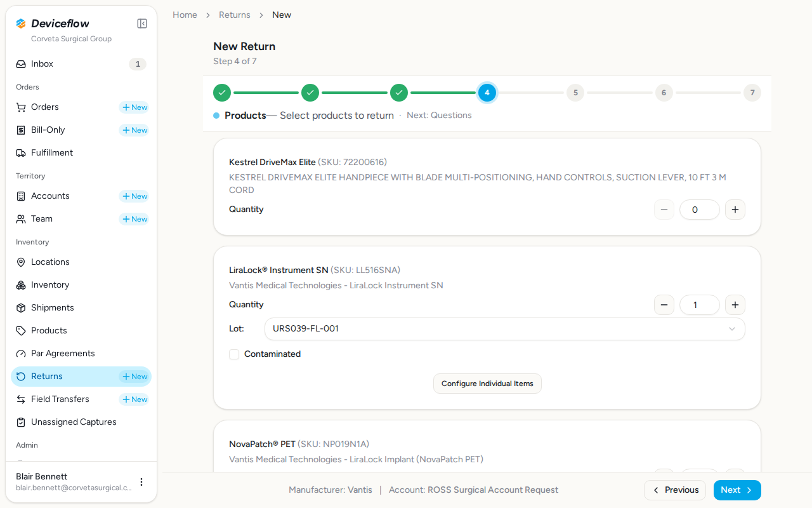Edit Kestrel DriveMax Elite quantity field
This screenshot has height=508, width=812.
tap(700, 210)
